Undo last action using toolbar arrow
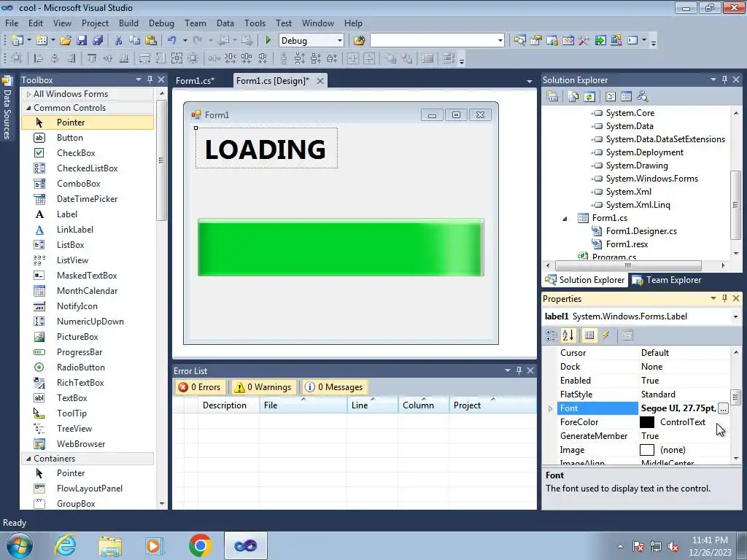This screenshot has height=560, width=747. click(x=171, y=41)
